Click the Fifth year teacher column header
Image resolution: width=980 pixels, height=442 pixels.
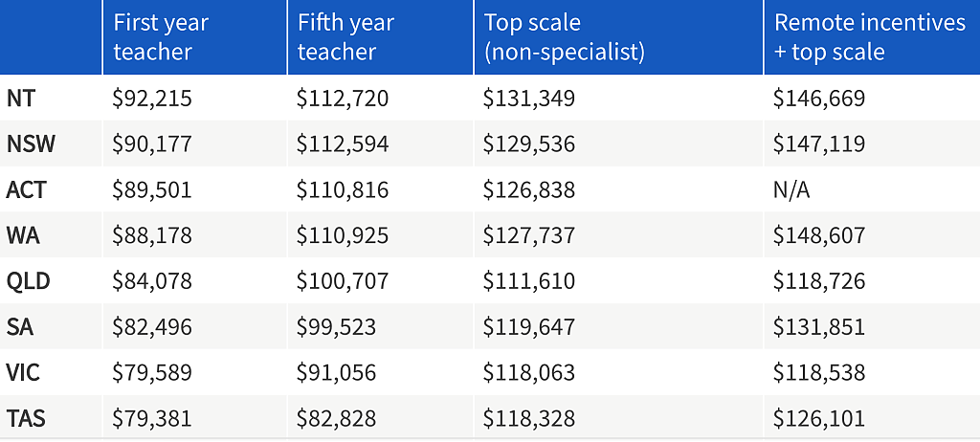[x=345, y=37]
